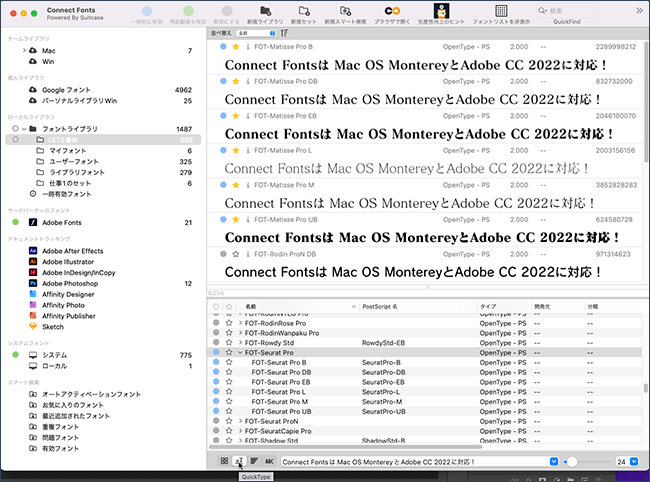
Task: Toggle activation of FOT-Rowdy Std row
Action: click(x=216, y=342)
